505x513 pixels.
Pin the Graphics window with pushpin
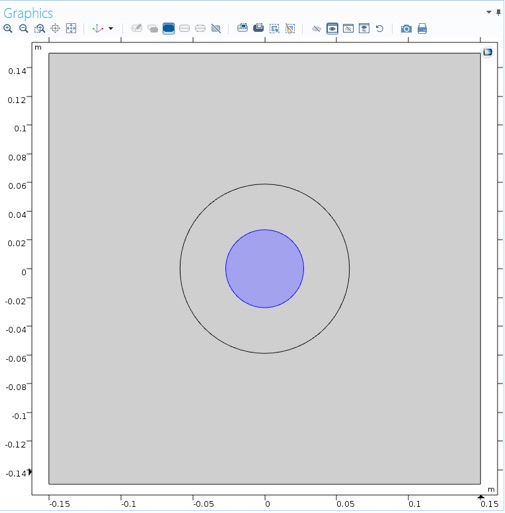[x=498, y=12]
